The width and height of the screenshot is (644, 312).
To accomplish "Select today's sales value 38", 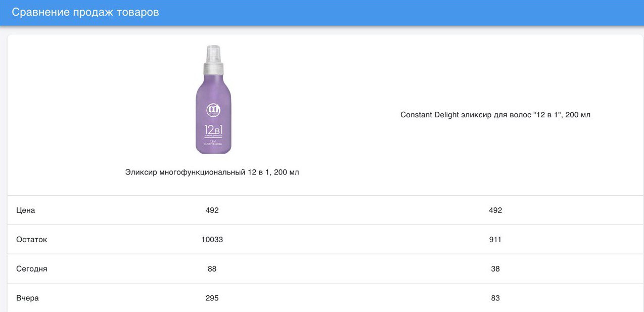I will pos(495,269).
